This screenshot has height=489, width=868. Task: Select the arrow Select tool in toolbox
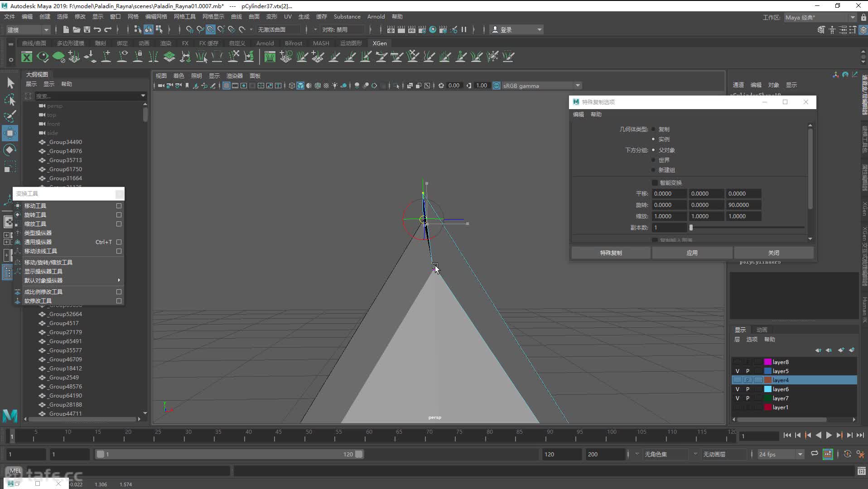click(x=10, y=83)
